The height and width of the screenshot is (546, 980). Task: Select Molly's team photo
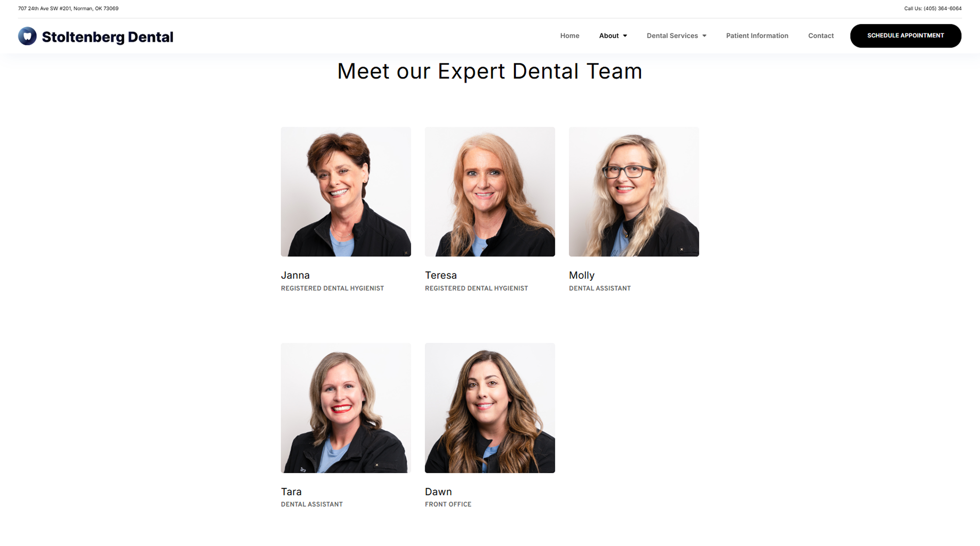tap(633, 192)
